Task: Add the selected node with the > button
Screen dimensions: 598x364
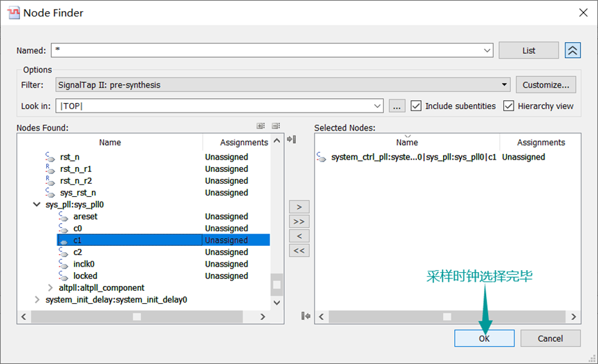Action: coord(299,207)
